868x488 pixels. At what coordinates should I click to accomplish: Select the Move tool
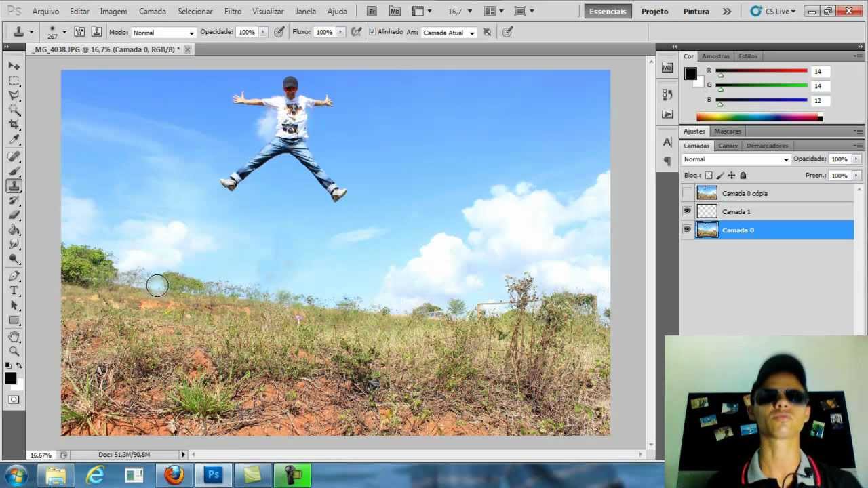pos(14,66)
